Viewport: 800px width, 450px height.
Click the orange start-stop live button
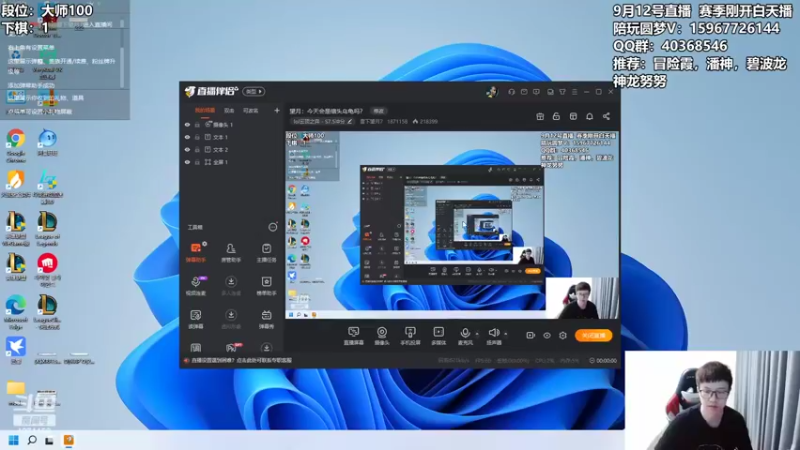click(593, 335)
